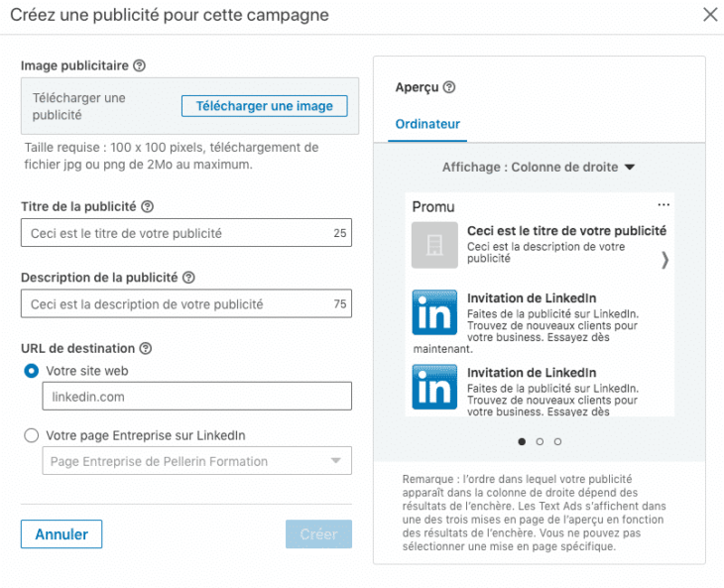
Task: Click help icon next to URL de destination
Action: tap(146, 349)
